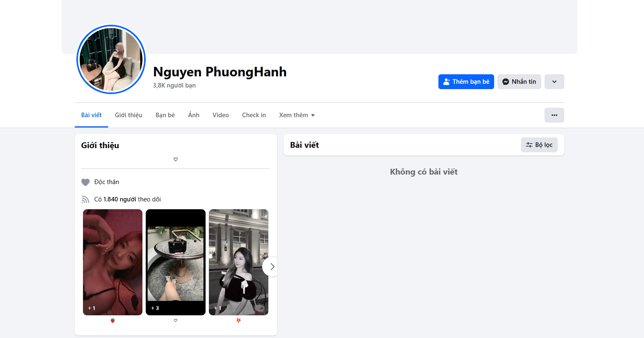Expand the Xem thêm dropdown

click(296, 115)
